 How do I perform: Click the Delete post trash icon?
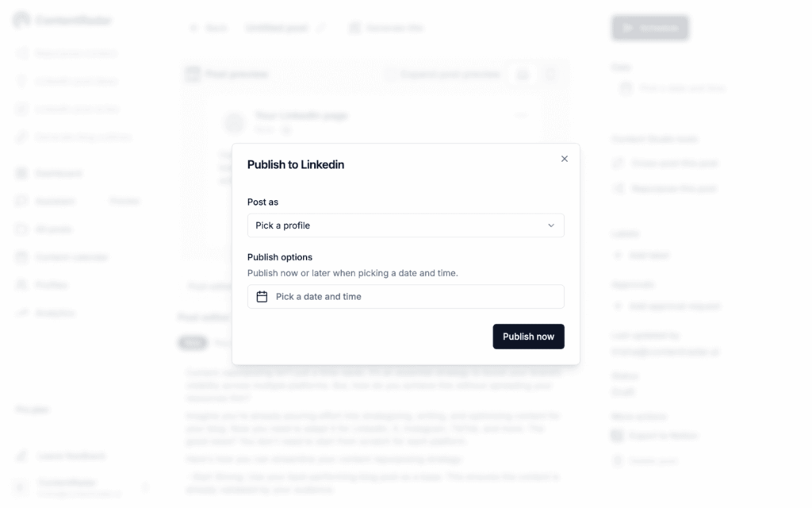618,461
